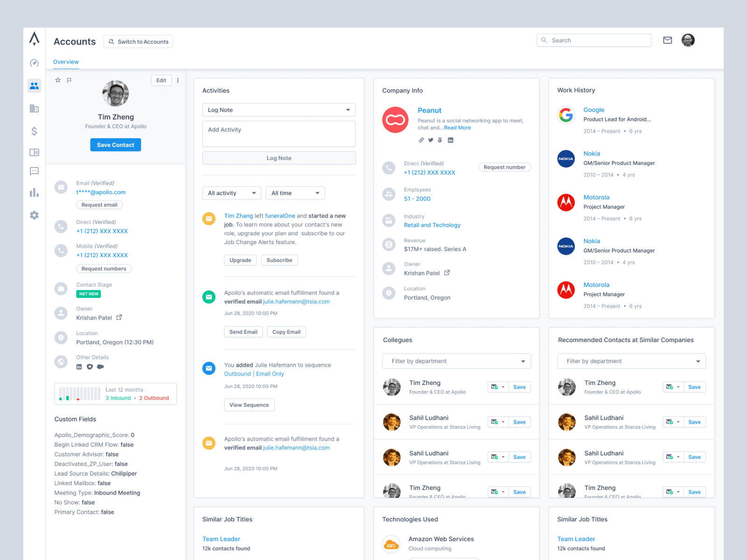The width and height of the screenshot is (747, 560).
Task: Open Peanut company Twitter icon
Action: click(x=430, y=140)
